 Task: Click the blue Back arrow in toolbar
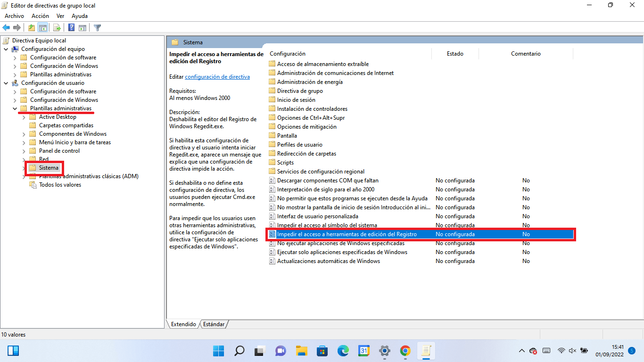7,28
